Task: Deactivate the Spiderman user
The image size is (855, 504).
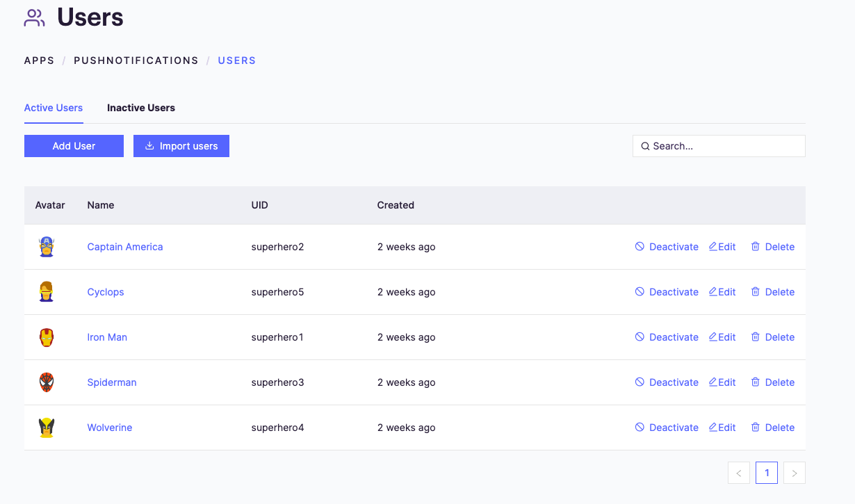Action: click(667, 382)
